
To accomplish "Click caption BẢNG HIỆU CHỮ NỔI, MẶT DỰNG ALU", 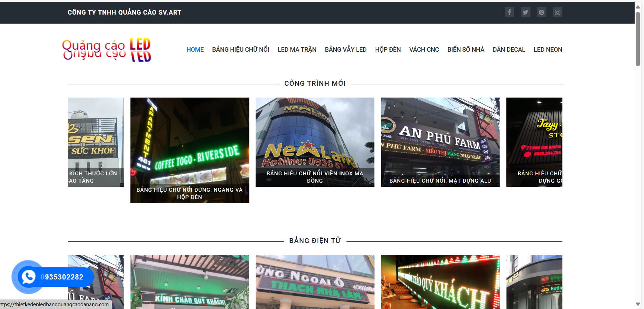I will tap(440, 181).
